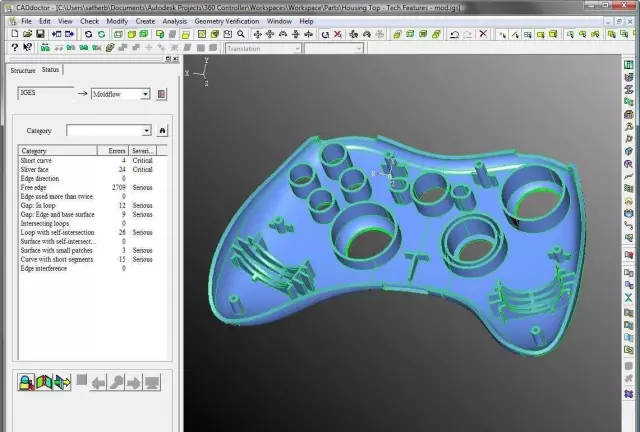This screenshot has height=432, width=640.
Task: Click the paperclip icon in second toolbar
Action: (x=109, y=48)
